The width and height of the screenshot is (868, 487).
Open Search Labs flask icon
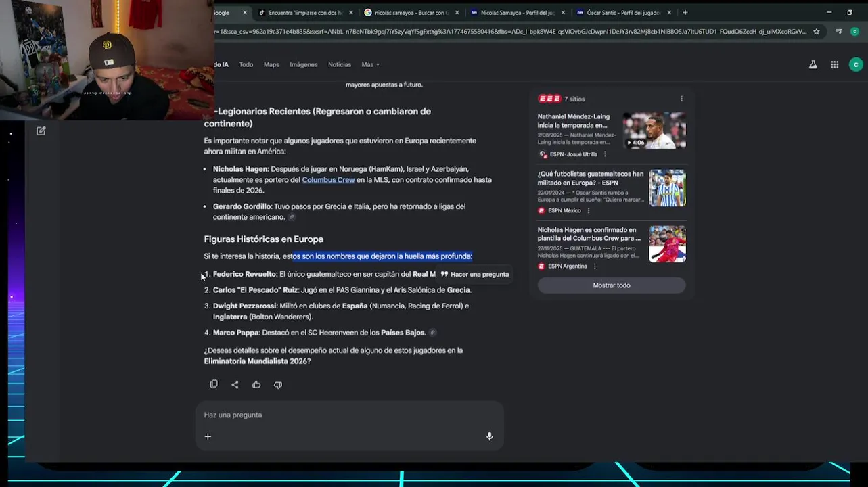[x=813, y=64]
